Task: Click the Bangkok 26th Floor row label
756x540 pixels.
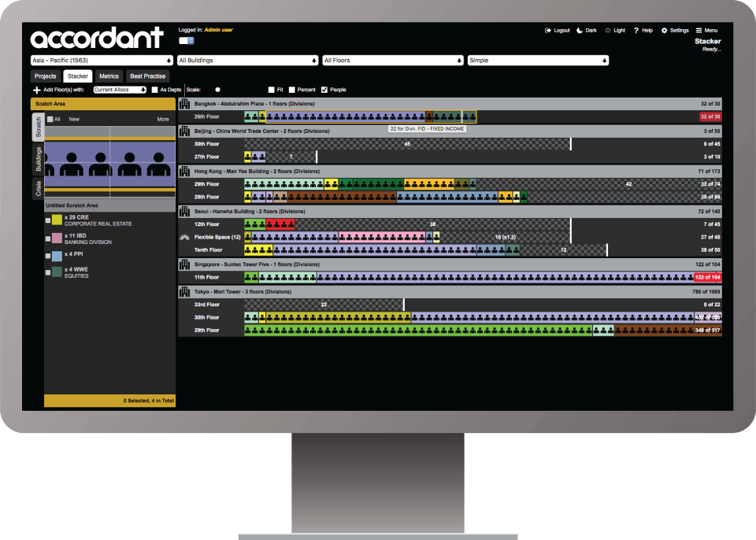Action: click(206, 117)
